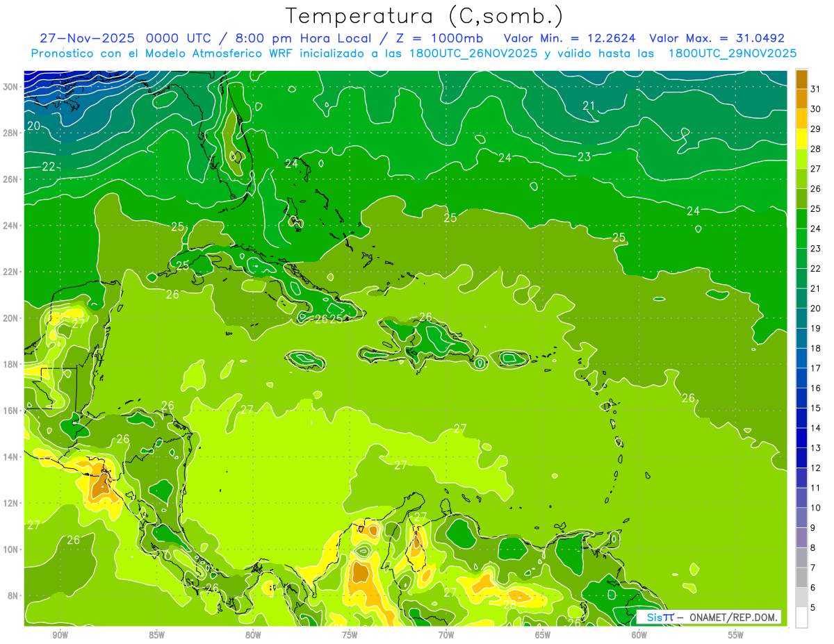Click the map's 21 contour label
This screenshot has width=834, height=644.
pos(589,106)
